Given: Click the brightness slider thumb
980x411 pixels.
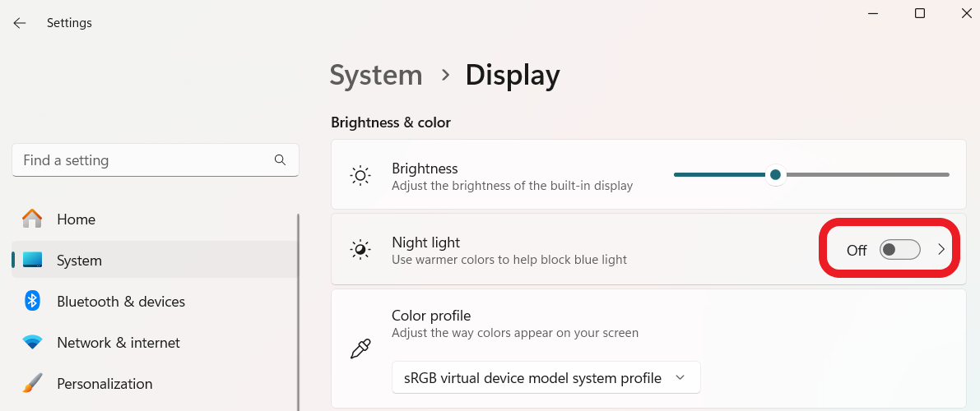Looking at the screenshot, I should [775, 174].
